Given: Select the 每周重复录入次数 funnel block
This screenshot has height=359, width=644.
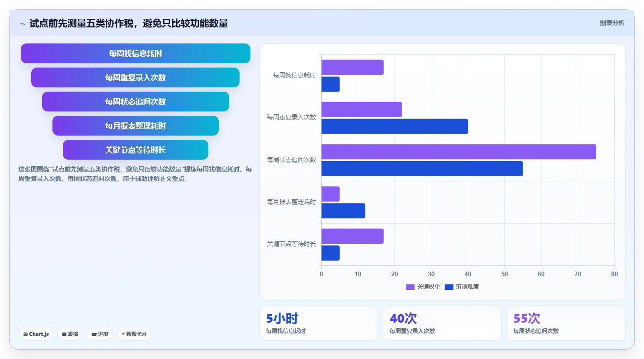Looking at the screenshot, I should click(136, 77).
